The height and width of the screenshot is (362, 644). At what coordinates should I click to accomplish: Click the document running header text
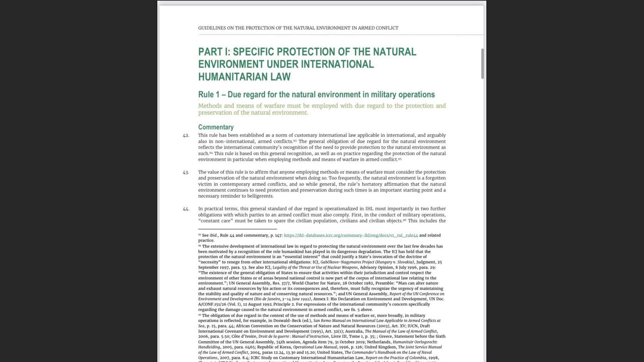click(x=298, y=28)
